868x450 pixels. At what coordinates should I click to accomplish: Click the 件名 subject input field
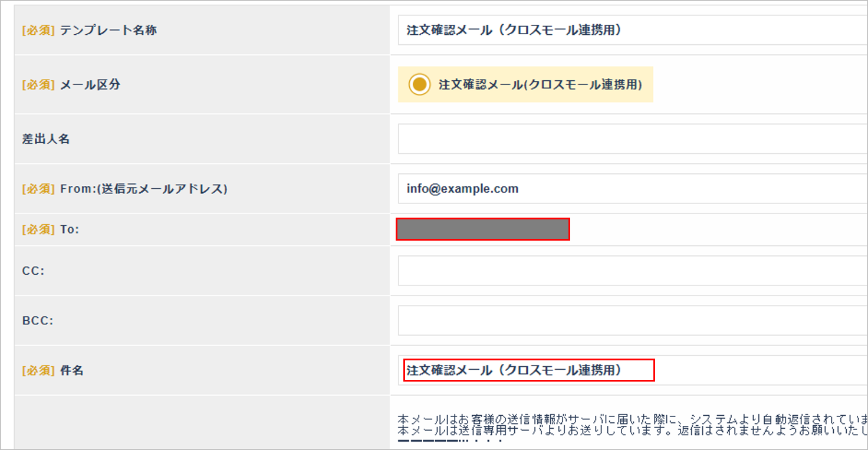pyautogui.click(x=631, y=370)
